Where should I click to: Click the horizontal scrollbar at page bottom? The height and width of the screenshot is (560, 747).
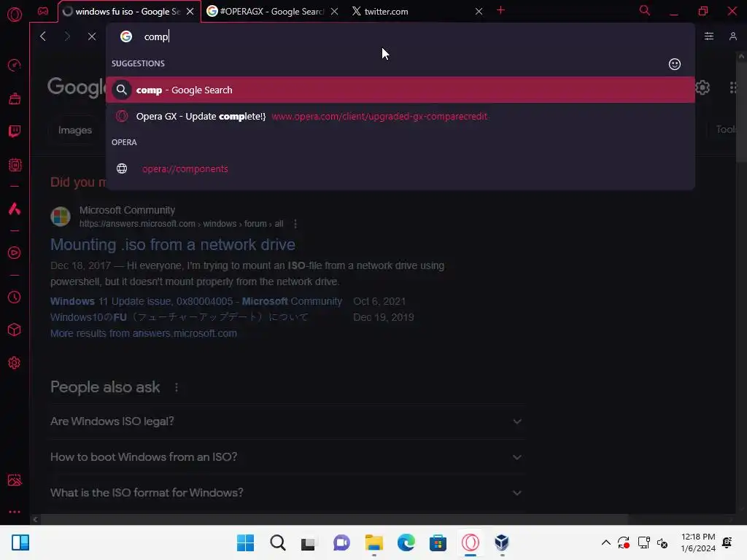[x=333, y=519]
